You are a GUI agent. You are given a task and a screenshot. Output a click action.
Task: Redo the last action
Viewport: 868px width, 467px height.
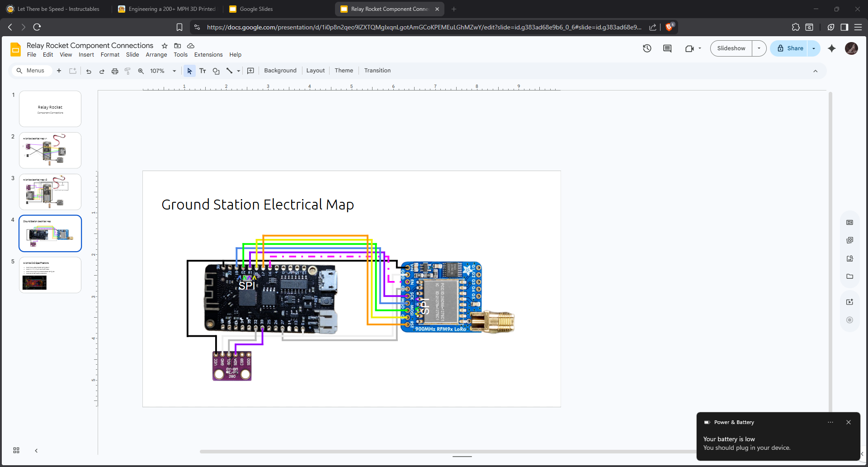tap(102, 71)
